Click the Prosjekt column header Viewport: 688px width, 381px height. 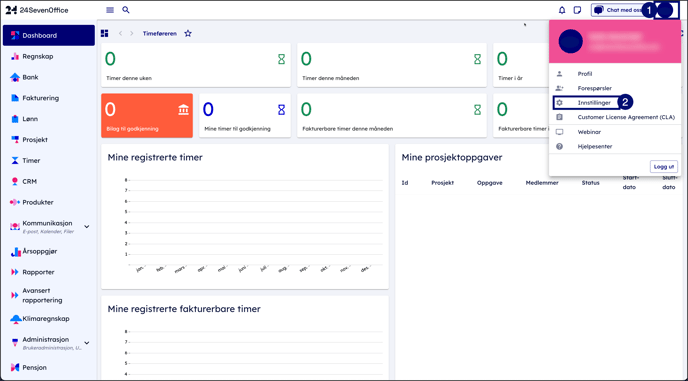[x=442, y=183]
